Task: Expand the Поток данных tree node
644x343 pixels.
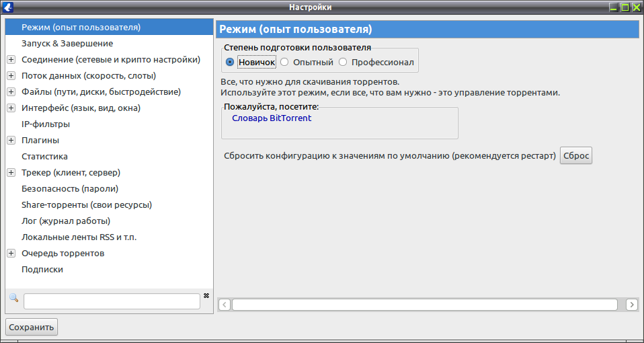Action: [x=11, y=76]
